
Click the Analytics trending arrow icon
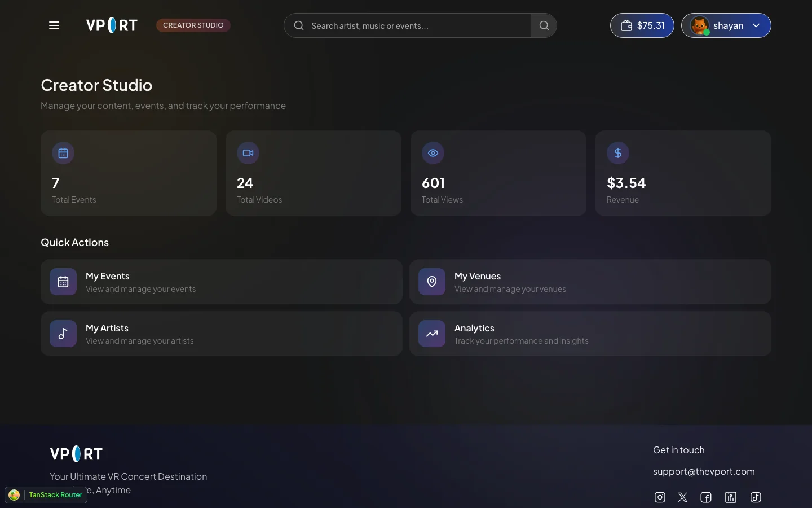(432, 334)
